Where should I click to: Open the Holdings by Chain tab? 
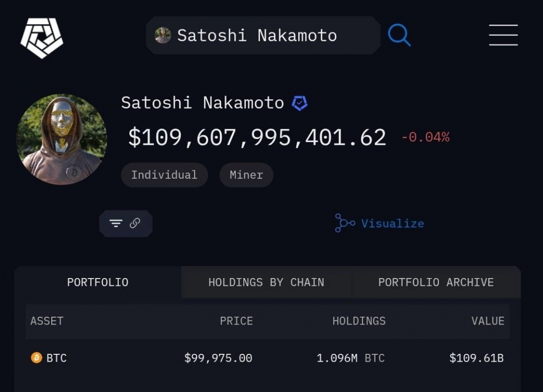266,282
